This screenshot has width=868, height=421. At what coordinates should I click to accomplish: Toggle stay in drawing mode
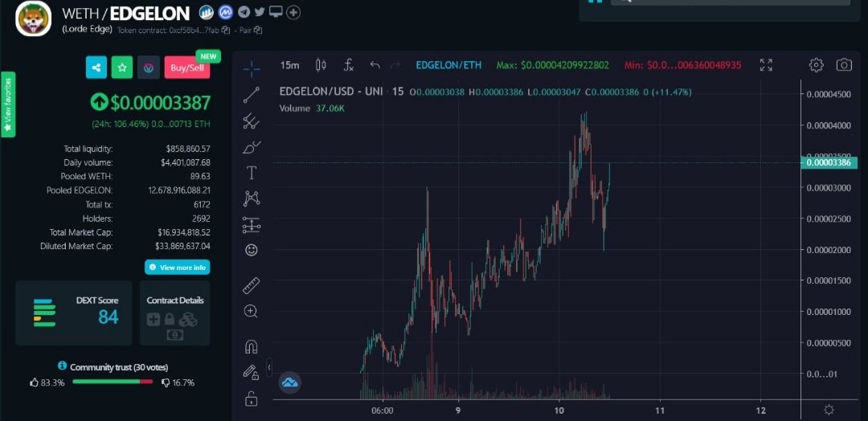[252, 372]
